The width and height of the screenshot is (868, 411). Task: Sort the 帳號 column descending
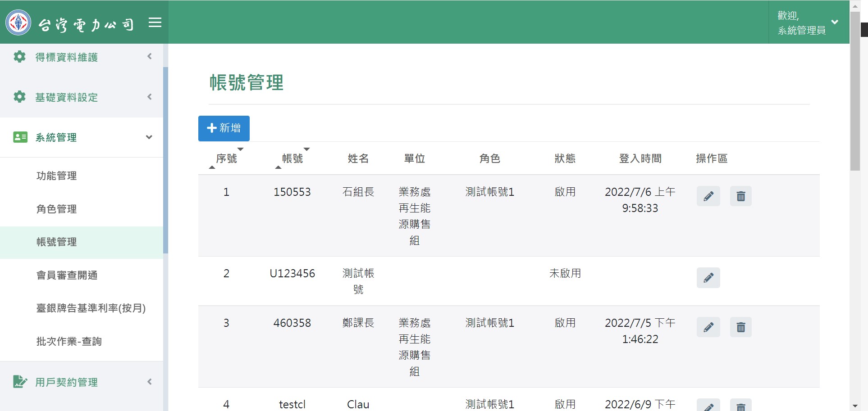[x=306, y=149]
